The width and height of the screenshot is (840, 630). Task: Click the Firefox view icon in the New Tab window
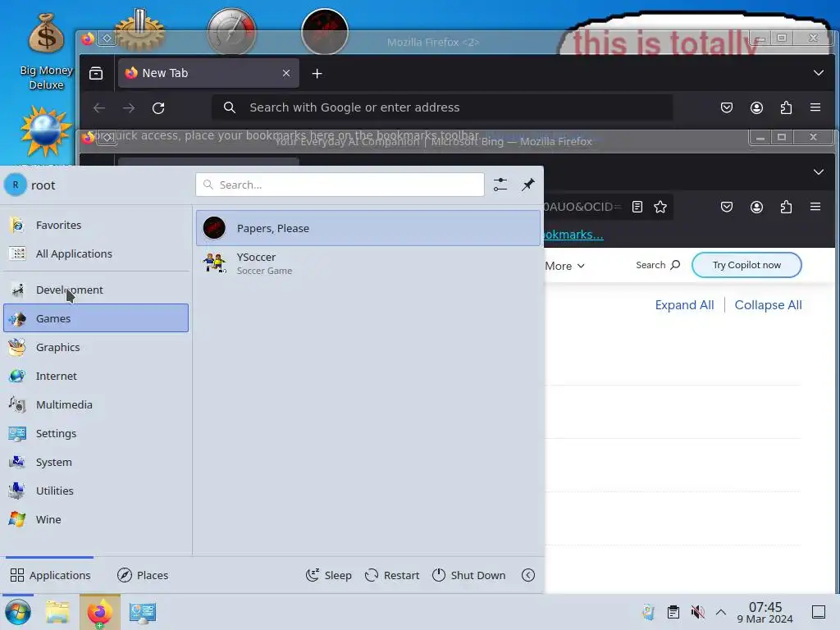96,73
